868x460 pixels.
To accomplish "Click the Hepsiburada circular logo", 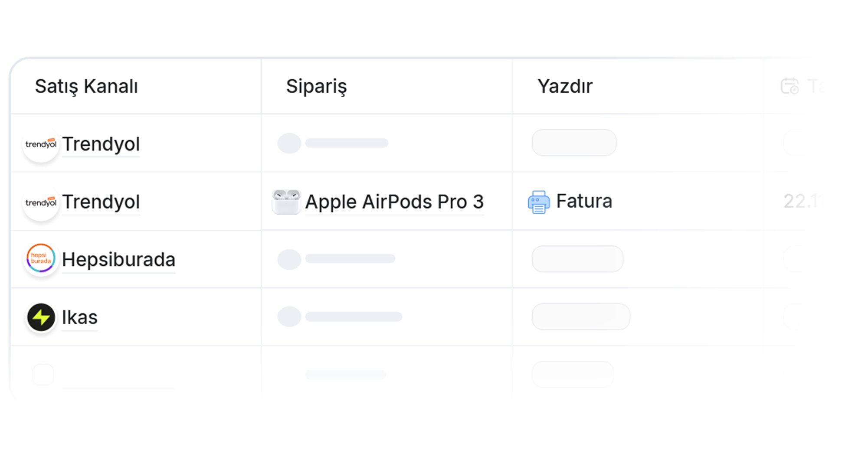I will 41,258.
